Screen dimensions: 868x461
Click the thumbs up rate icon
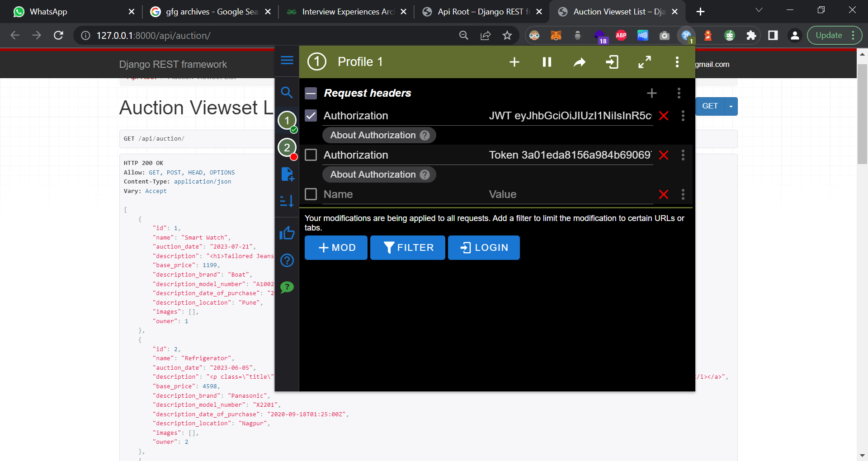(287, 233)
